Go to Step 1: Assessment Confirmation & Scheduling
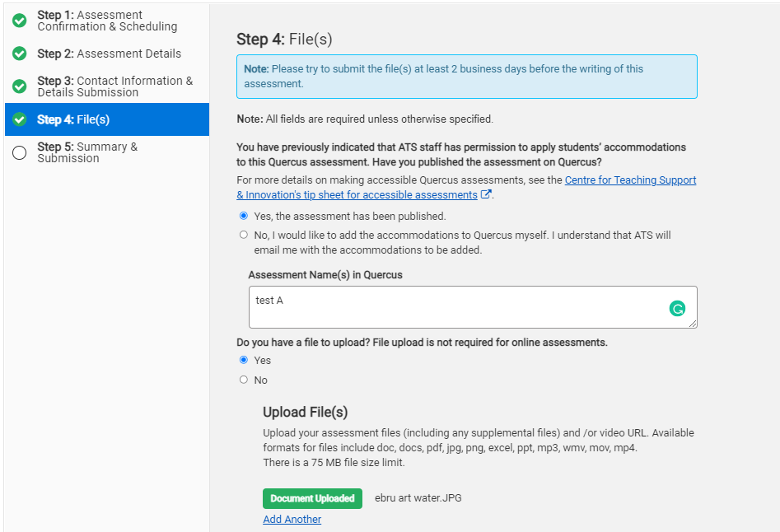 click(x=107, y=21)
